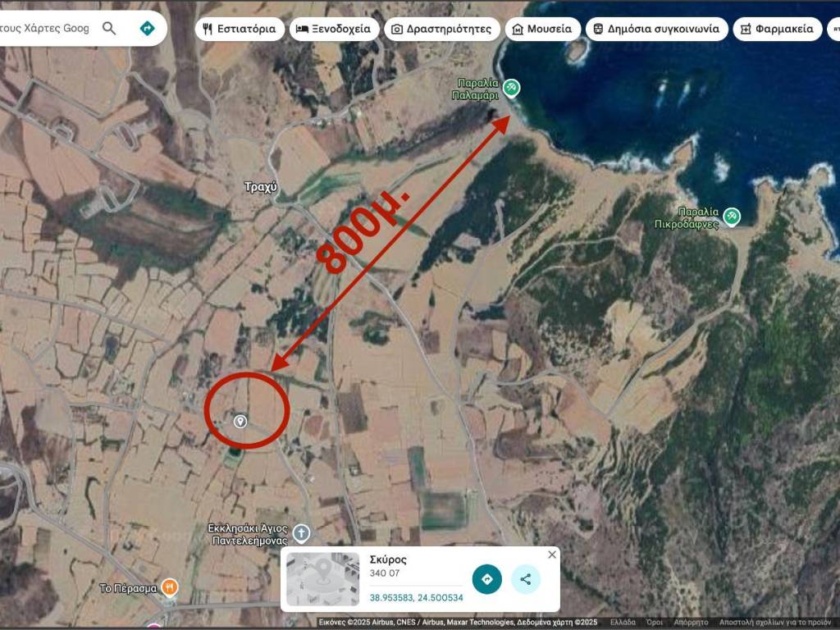Click the Παραλία Παλαμάρι beach marker
Viewport: 840px width, 630px height.
coord(511,87)
